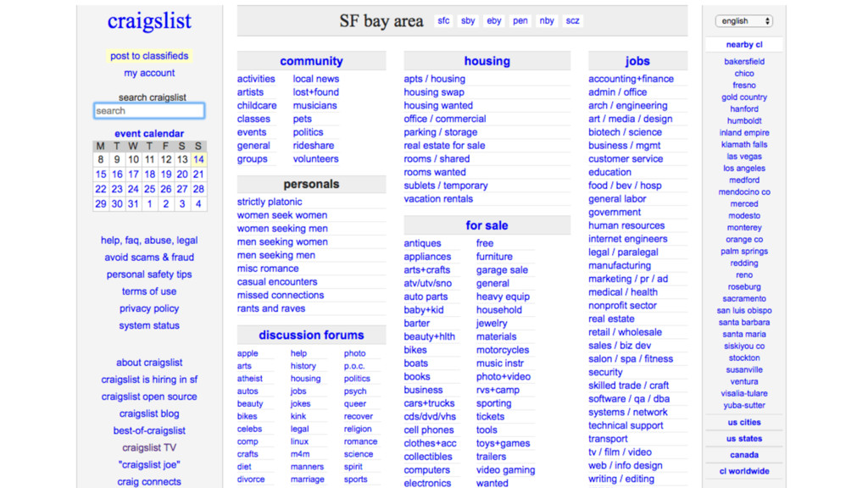868x488 pixels.
Task: Open best-of-craigslist link
Action: [149, 430]
